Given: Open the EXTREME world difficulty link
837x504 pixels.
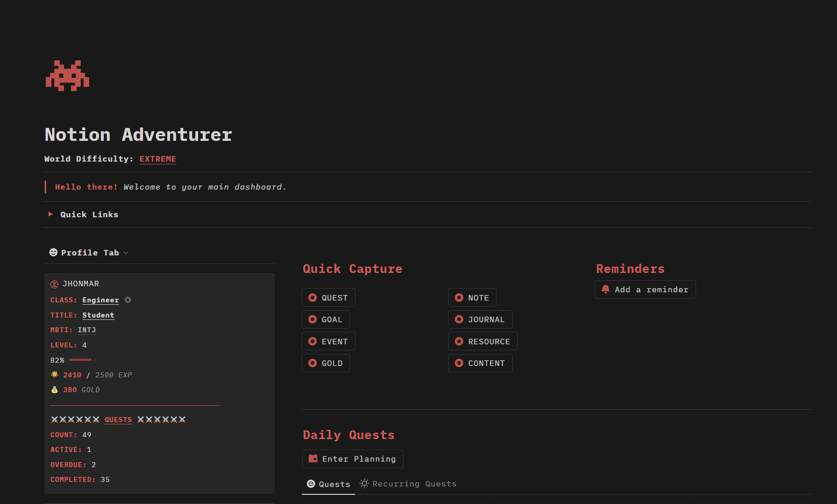Looking at the screenshot, I should pos(158,159).
